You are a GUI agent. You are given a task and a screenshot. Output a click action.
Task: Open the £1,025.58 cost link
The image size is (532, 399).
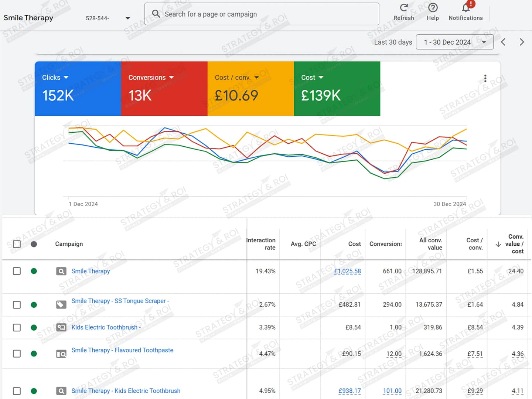347,271
